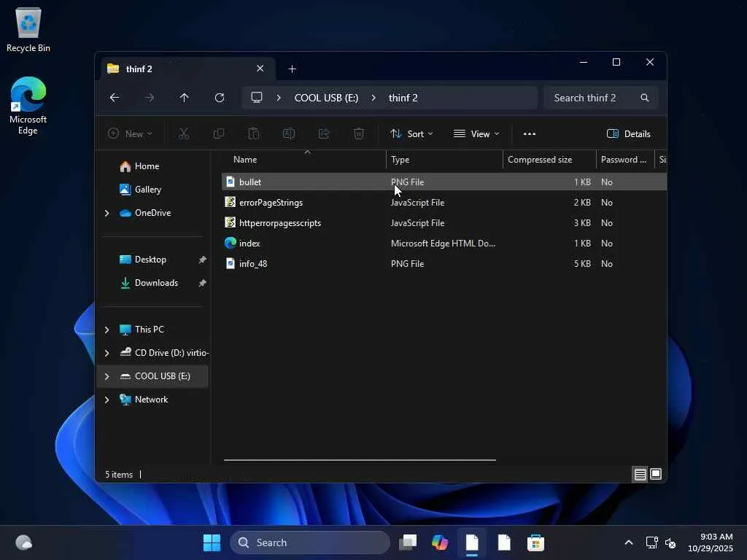
Task: Click the horizontal scrollbar in file list
Action: (x=360, y=460)
